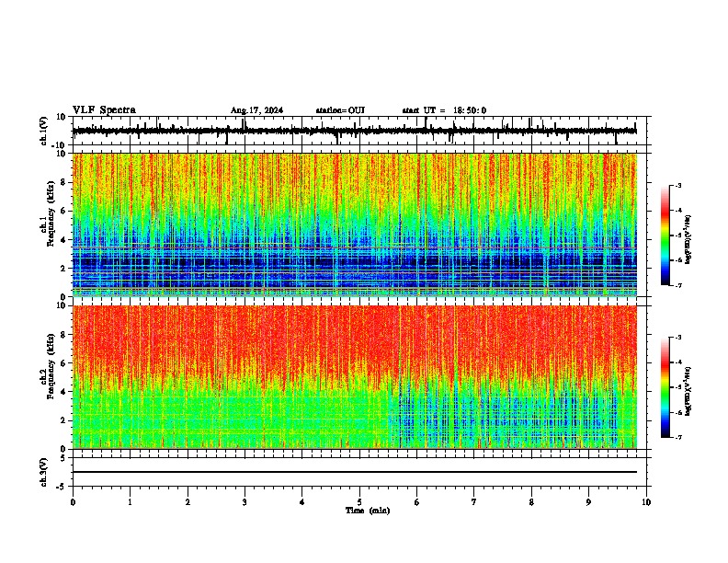Viewport: 728px width, 563px height.
Task: Click the time axis tick label "10"
Action: (646, 502)
